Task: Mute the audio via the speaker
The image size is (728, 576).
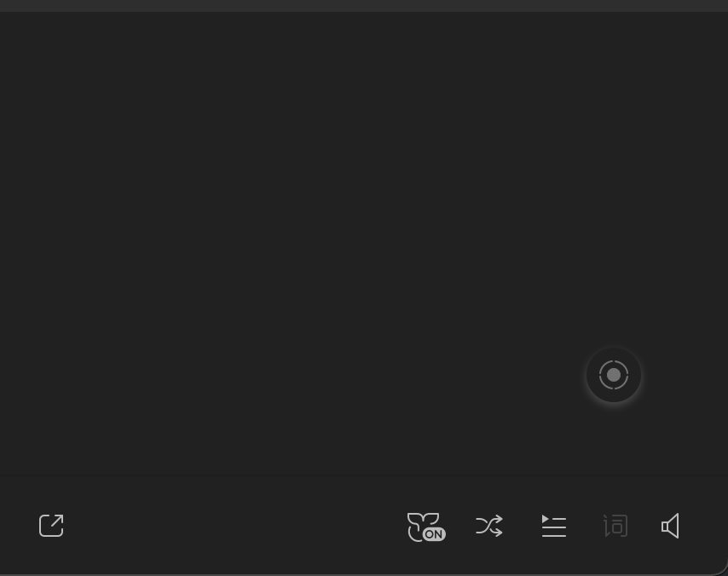Action: coord(671,526)
